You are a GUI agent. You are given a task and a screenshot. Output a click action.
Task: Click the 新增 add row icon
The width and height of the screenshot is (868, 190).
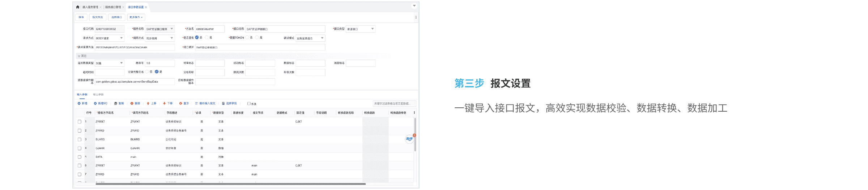79,104
